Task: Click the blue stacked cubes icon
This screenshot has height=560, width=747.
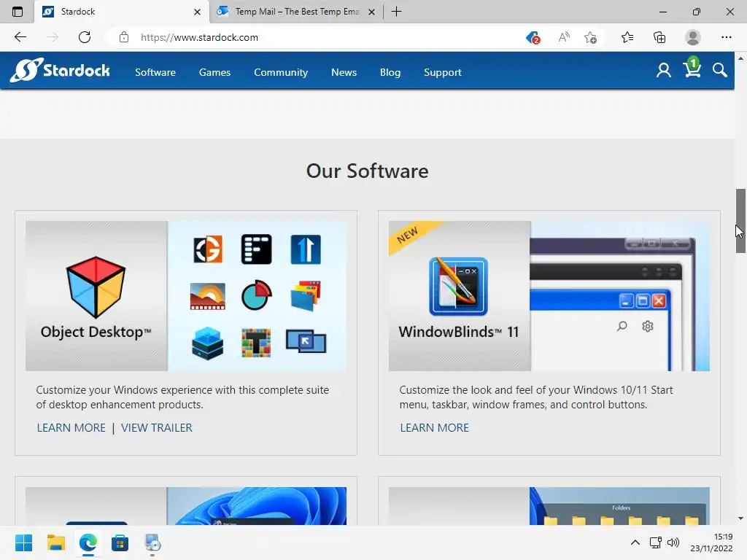Action: tap(208, 343)
